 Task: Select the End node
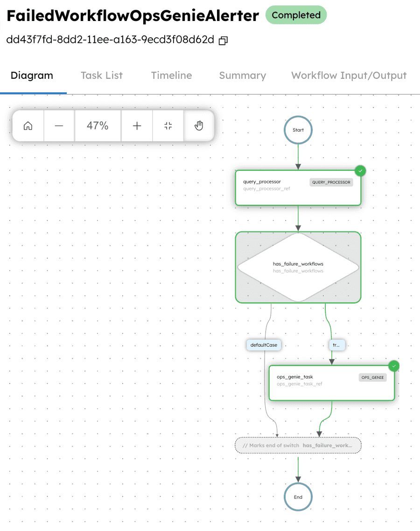298,497
